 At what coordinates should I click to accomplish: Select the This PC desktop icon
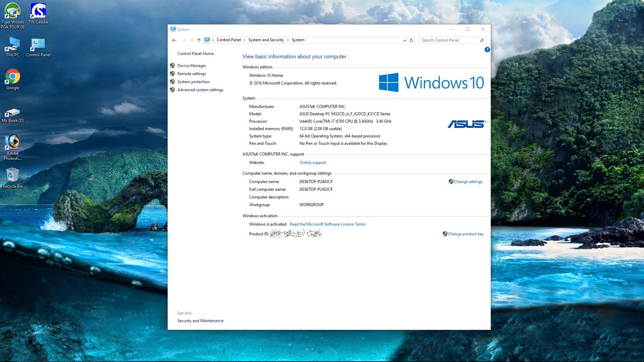(x=13, y=46)
